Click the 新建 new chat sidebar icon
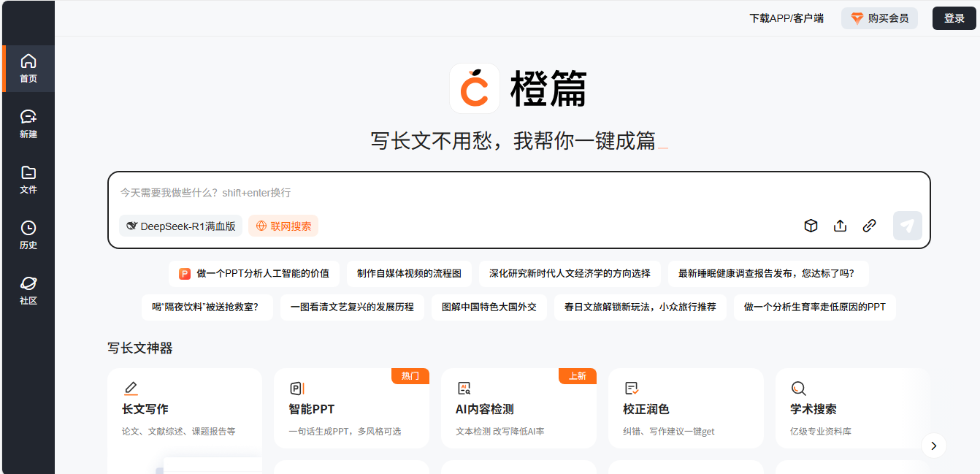The height and width of the screenshot is (474, 980). [28, 117]
